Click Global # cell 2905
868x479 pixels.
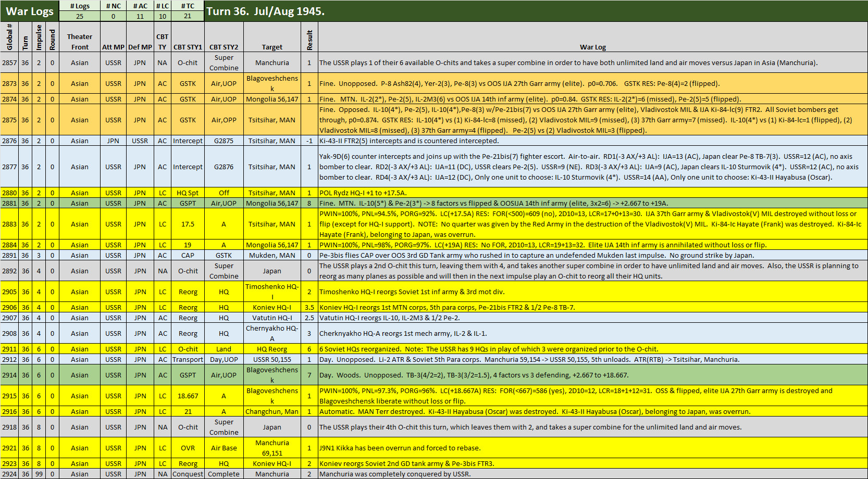click(9, 292)
